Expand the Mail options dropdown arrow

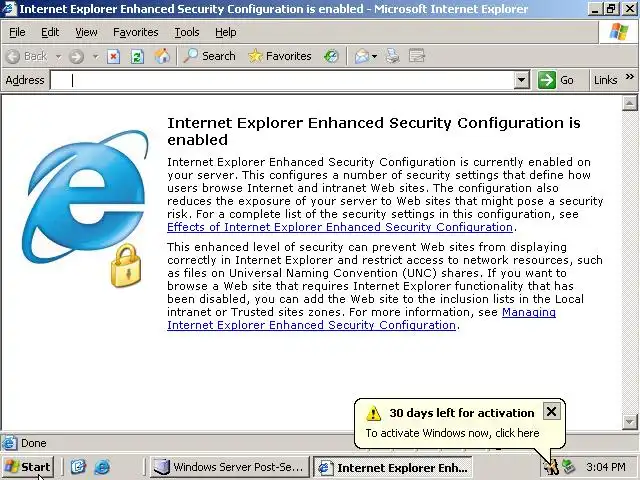[x=374, y=57]
